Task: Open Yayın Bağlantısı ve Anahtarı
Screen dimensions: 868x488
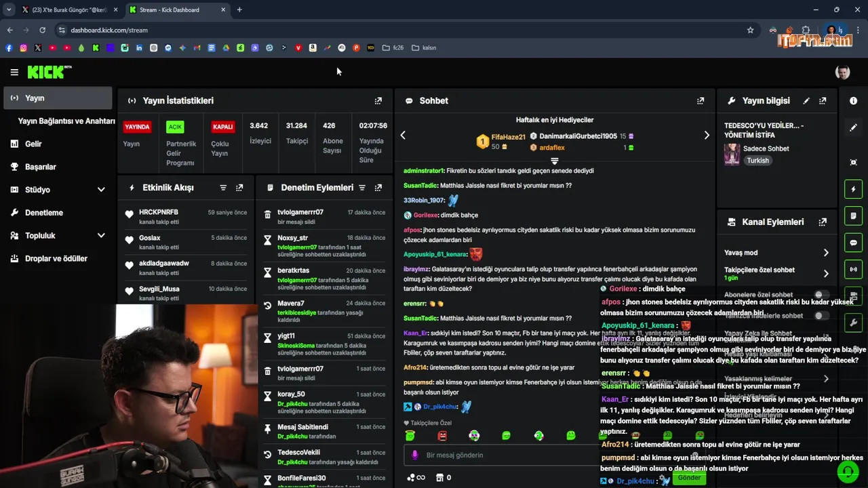Action: (x=66, y=121)
